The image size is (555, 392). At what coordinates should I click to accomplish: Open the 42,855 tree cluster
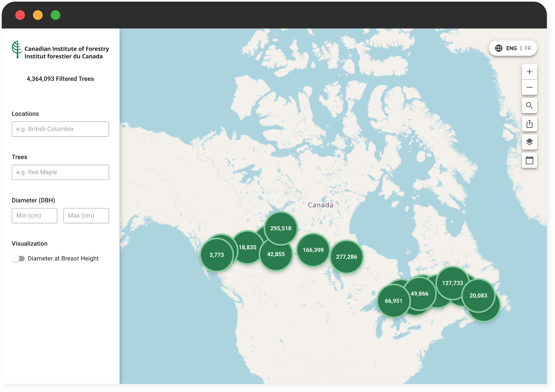(276, 254)
